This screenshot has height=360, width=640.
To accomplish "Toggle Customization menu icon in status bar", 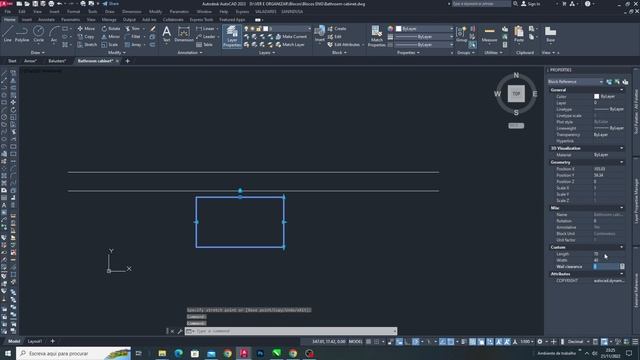I will [x=635, y=342].
